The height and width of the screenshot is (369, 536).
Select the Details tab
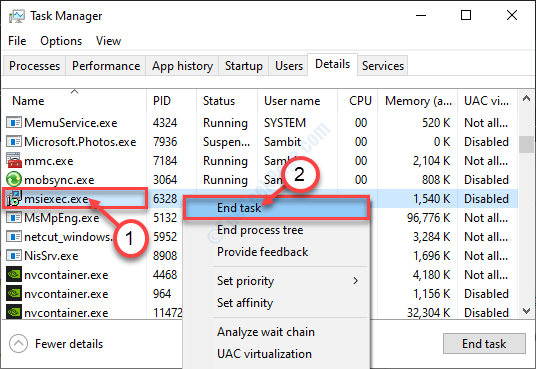(x=332, y=64)
